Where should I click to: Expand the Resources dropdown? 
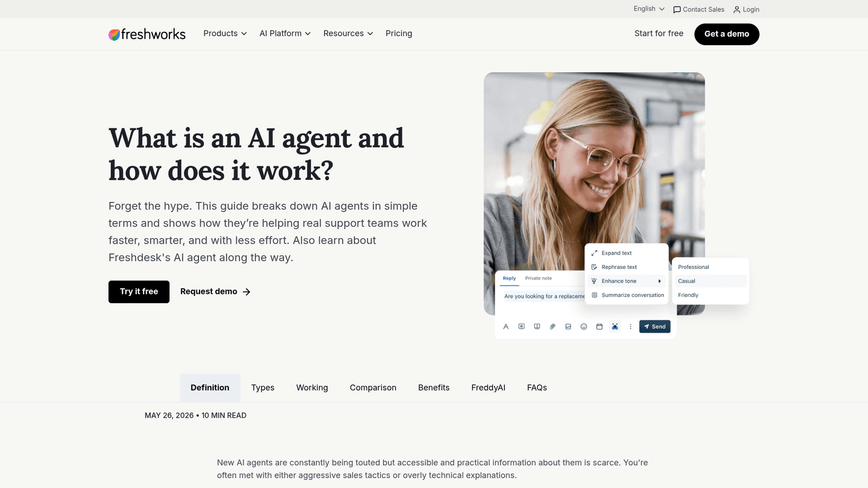[x=348, y=34]
